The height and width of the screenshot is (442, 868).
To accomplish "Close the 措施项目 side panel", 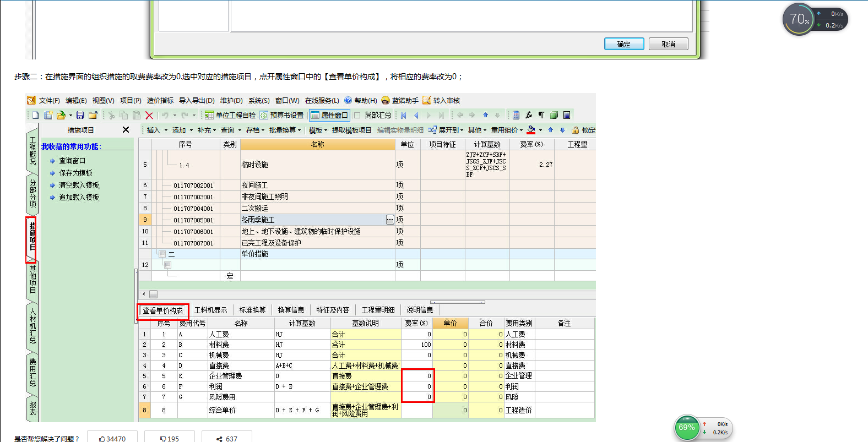I will [x=126, y=130].
